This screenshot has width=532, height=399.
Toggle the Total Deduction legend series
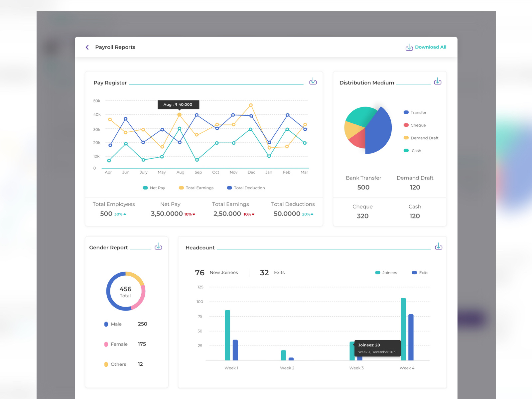point(246,188)
